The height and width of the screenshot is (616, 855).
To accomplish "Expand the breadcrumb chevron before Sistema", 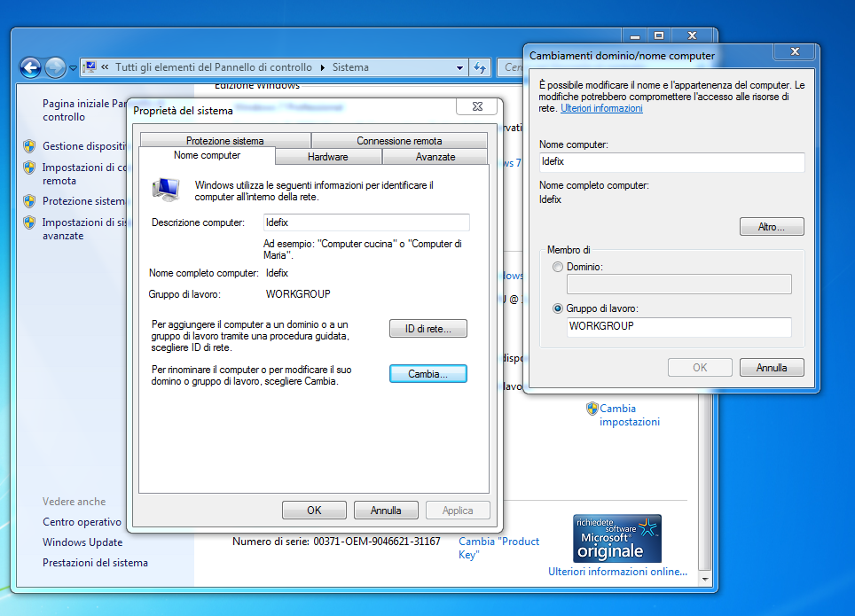I will (x=323, y=67).
